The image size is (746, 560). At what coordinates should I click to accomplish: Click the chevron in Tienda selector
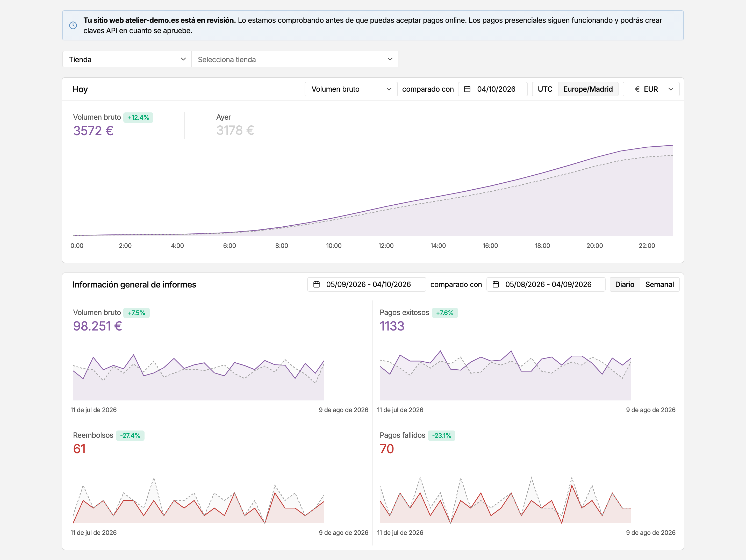pyautogui.click(x=183, y=59)
